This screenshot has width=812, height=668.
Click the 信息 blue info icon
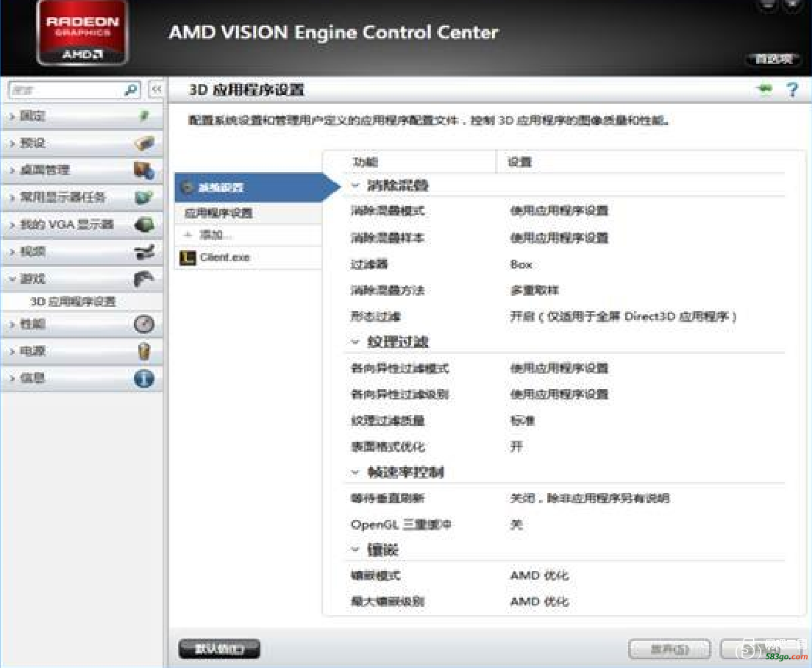(x=144, y=379)
